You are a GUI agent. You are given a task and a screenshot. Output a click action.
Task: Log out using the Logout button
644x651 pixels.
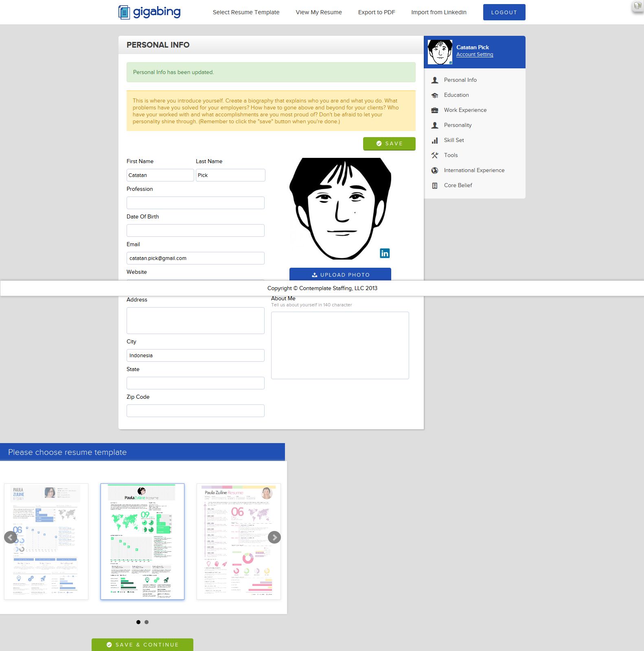504,12
